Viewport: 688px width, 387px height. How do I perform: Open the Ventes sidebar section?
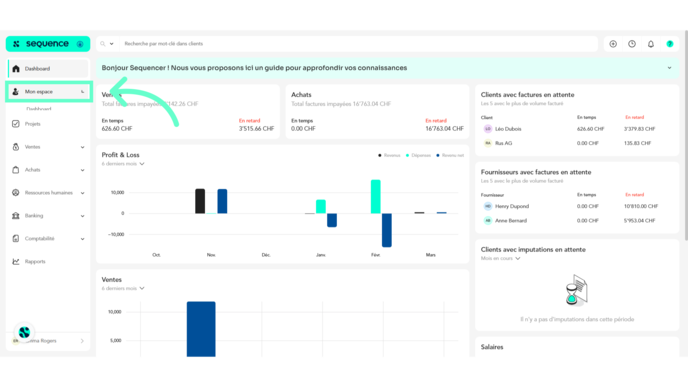48,147
